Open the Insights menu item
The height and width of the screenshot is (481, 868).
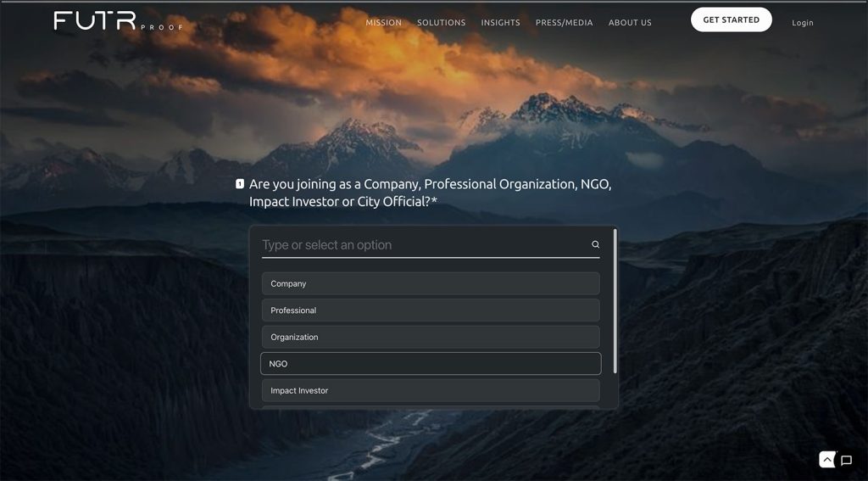[x=500, y=23]
